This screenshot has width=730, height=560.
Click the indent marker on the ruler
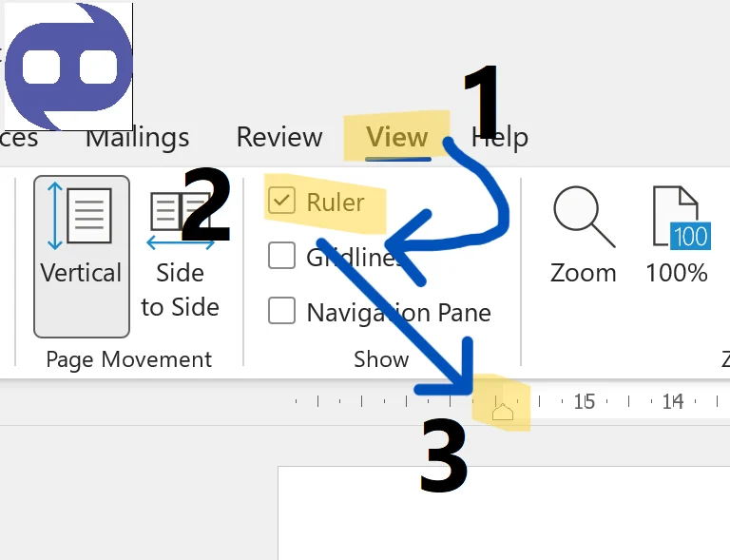(503, 411)
